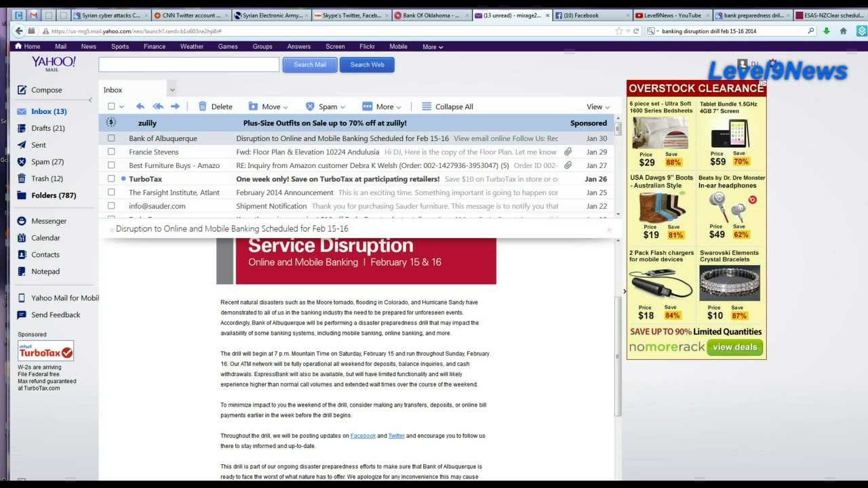Image resolution: width=868 pixels, height=488 pixels.
Task: Click the green downloads arrow icon
Action: click(x=826, y=30)
